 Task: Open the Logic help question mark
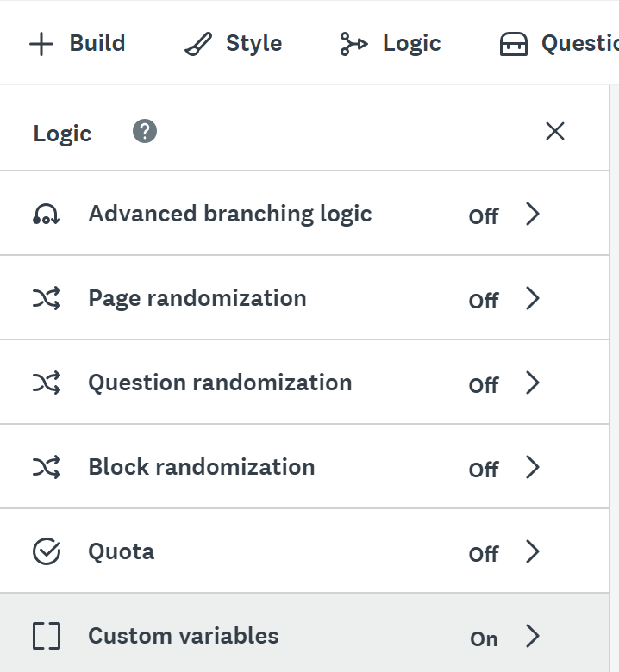145,132
